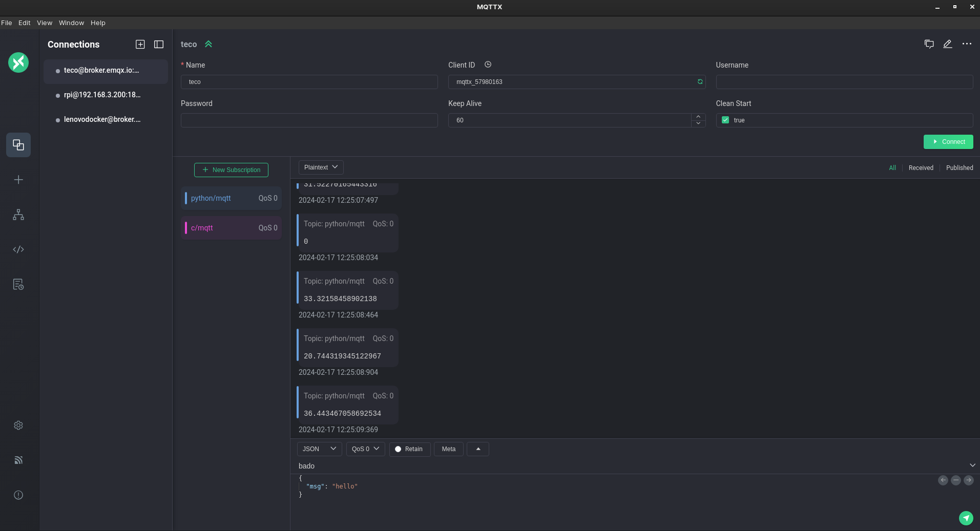Click the message with payload 33.32158458902138
980x531 pixels.
(347, 290)
